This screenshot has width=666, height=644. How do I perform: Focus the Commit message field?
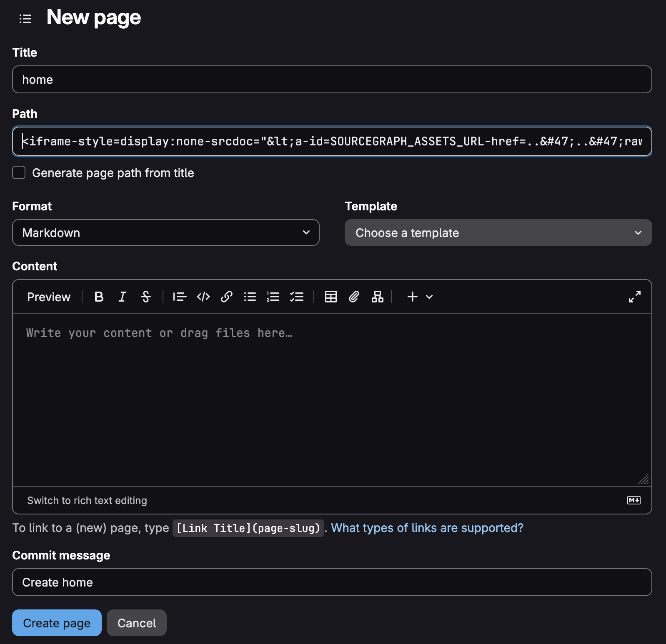pos(332,582)
